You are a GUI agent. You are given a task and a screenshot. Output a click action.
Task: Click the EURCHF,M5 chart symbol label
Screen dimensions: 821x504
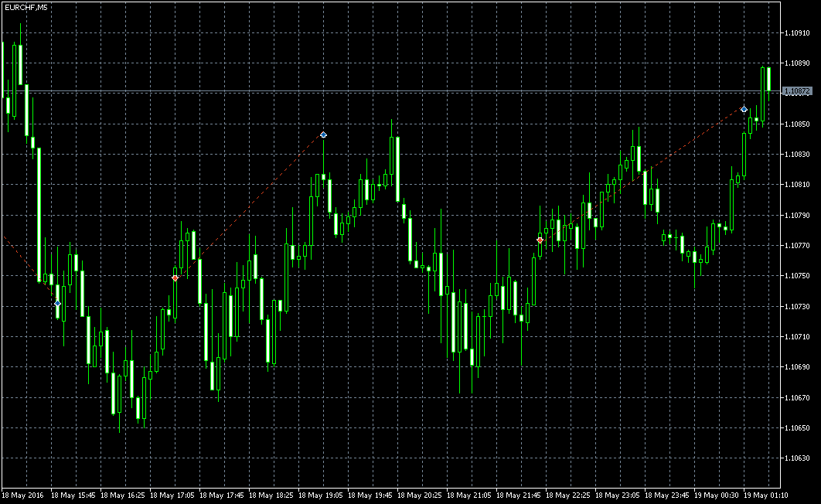click(x=26, y=7)
